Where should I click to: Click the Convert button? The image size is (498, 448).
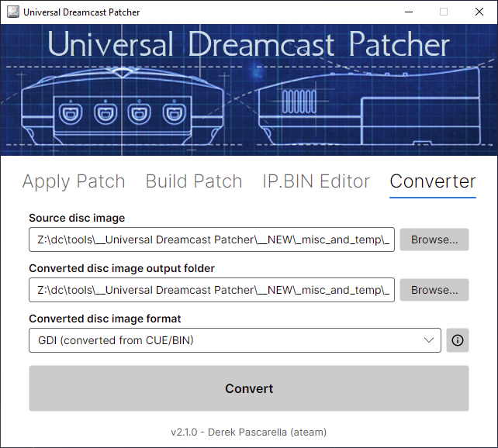pos(249,388)
